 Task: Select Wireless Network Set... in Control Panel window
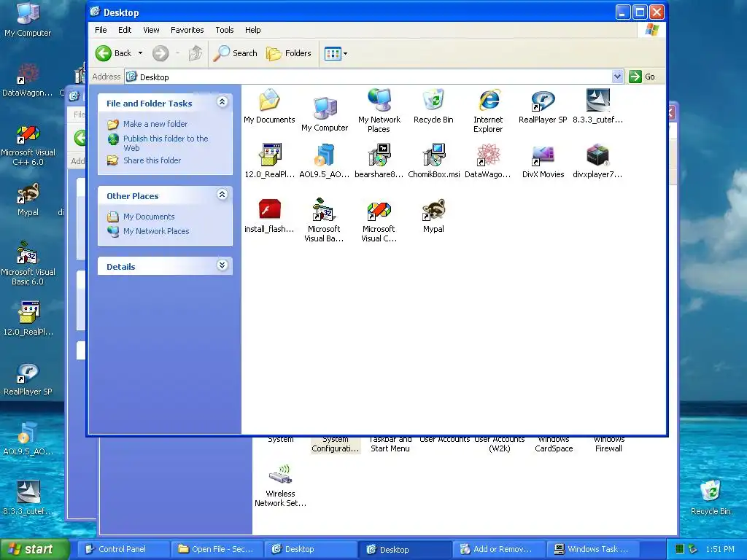280,486
